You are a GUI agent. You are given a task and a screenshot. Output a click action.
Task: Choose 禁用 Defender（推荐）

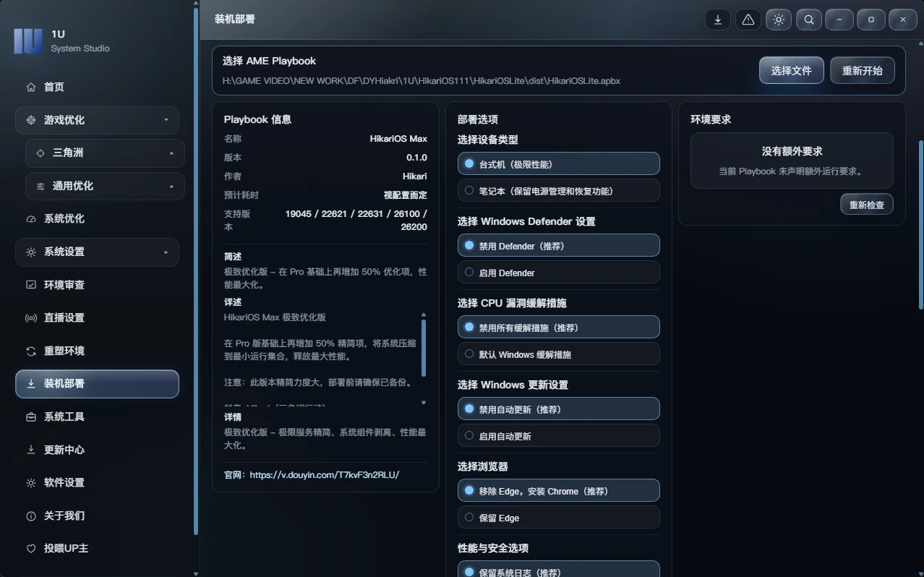point(559,246)
